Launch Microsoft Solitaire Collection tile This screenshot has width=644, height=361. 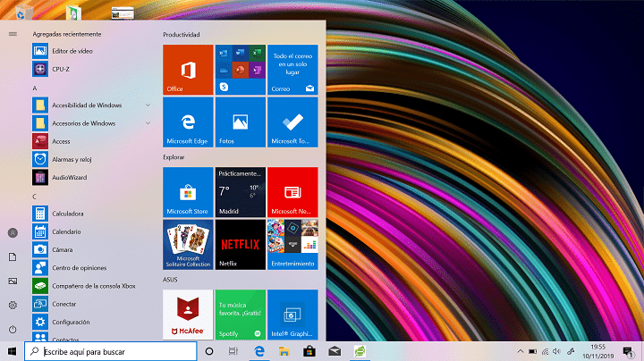tap(188, 245)
